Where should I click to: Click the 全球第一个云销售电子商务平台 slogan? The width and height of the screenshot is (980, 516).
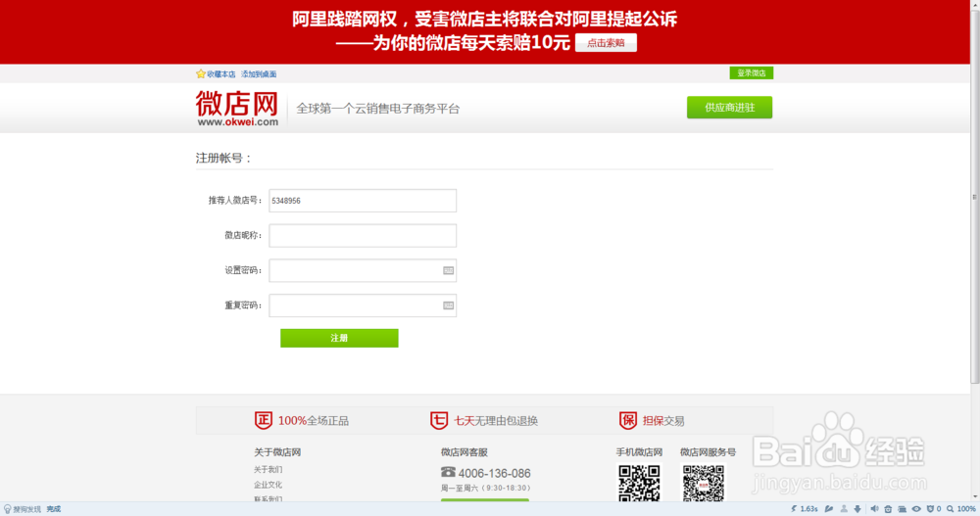(377, 109)
